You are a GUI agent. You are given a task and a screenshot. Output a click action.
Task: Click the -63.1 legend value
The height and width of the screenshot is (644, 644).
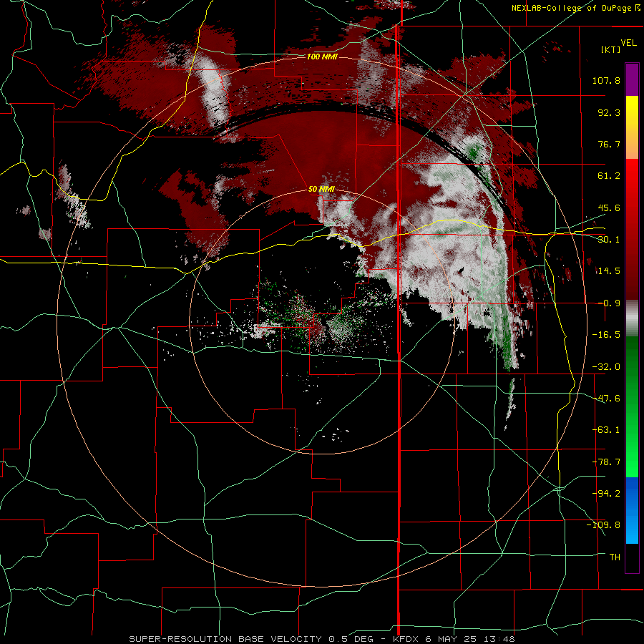coord(606,430)
